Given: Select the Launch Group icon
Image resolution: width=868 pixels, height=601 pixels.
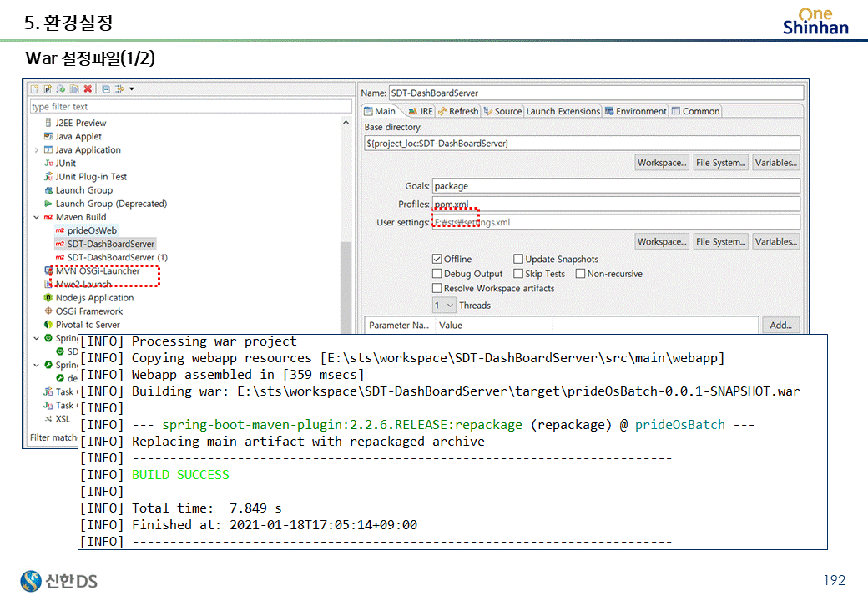Looking at the screenshot, I should (x=48, y=190).
